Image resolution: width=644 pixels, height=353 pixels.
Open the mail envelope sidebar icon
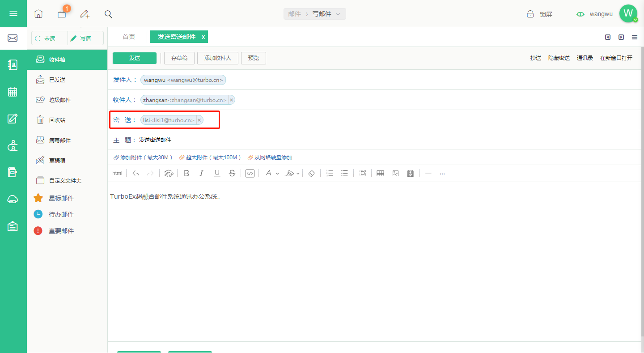click(13, 38)
